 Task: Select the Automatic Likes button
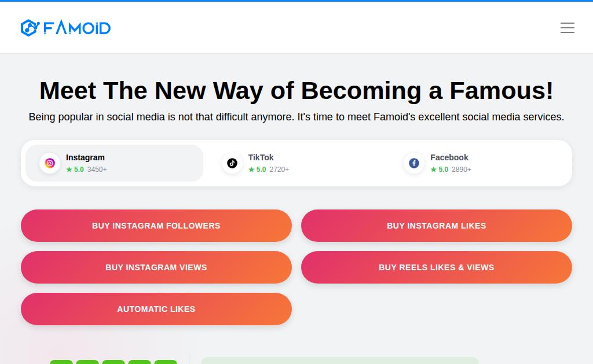(156, 309)
